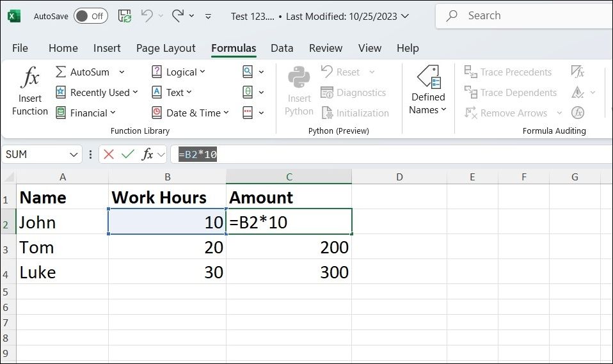Switch to the Insert tab
The width and height of the screenshot is (613, 364).
pos(107,48)
